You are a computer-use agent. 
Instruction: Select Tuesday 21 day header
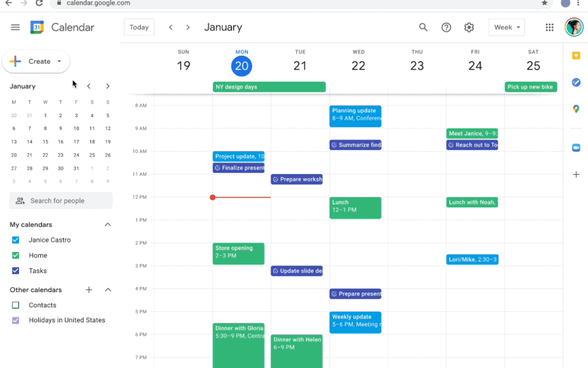tap(300, 62)
